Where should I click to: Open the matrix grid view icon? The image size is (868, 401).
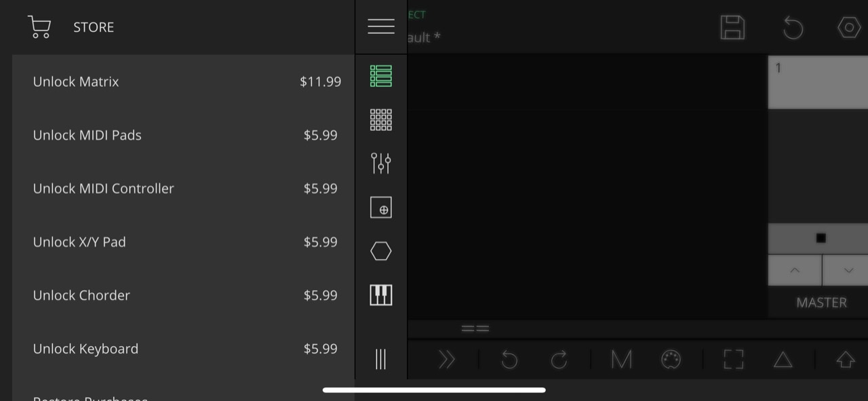pos(381,120)
